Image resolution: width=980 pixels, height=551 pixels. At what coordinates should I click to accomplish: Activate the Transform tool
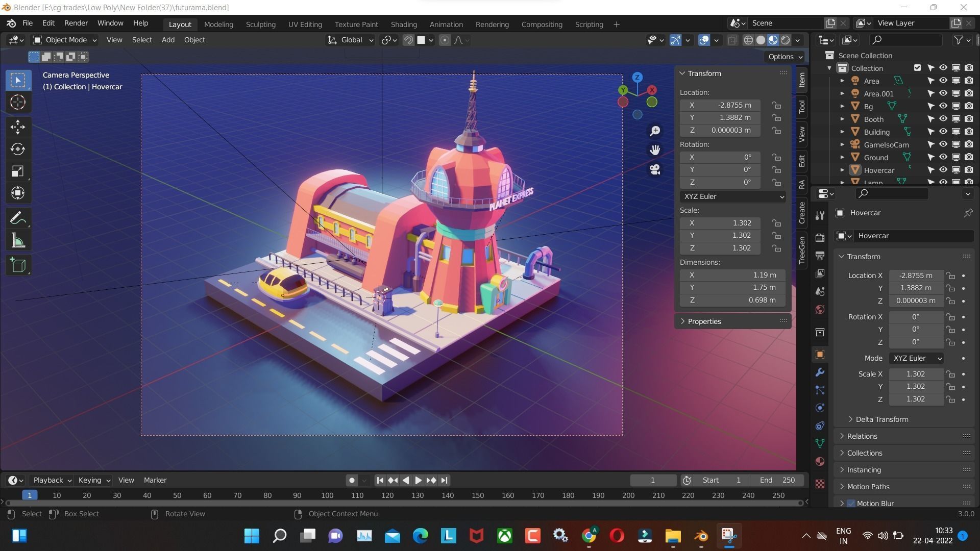point(18,193)
